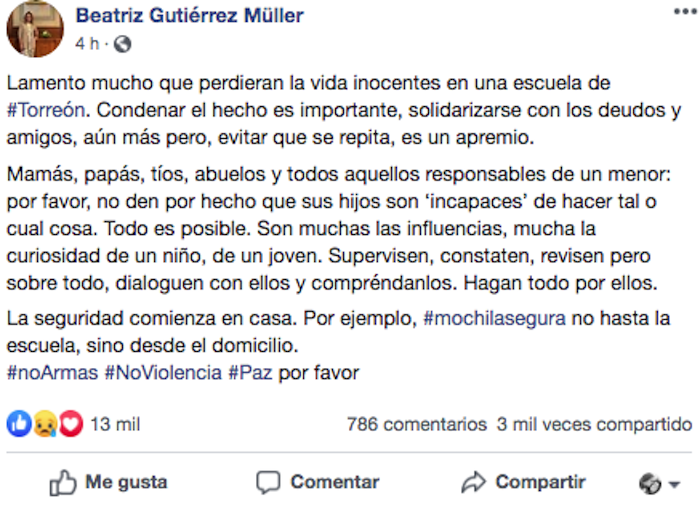The height and width of the screenshot is (506, 700).
Task: Open the #mochilasegura hashtag
Action: [494, 322]
